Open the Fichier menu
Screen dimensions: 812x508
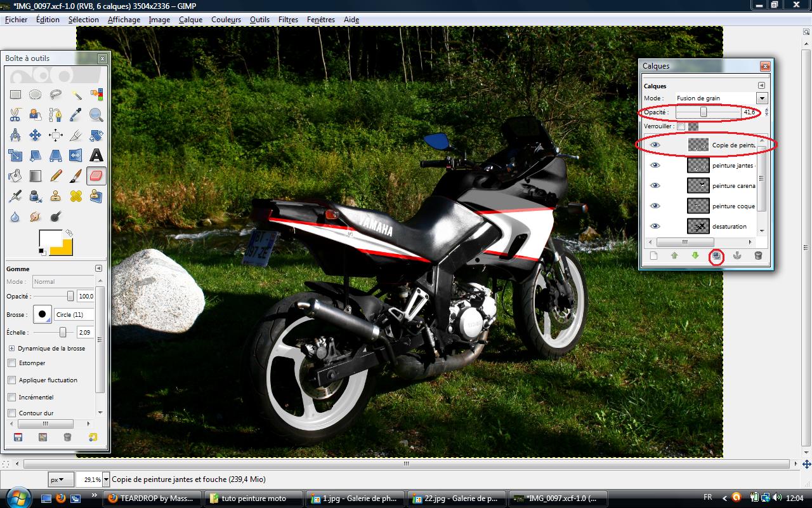[16, 20]
